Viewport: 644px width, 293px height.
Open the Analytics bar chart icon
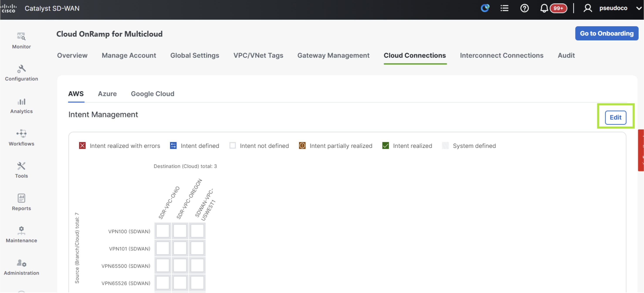(x=21, y=101)
